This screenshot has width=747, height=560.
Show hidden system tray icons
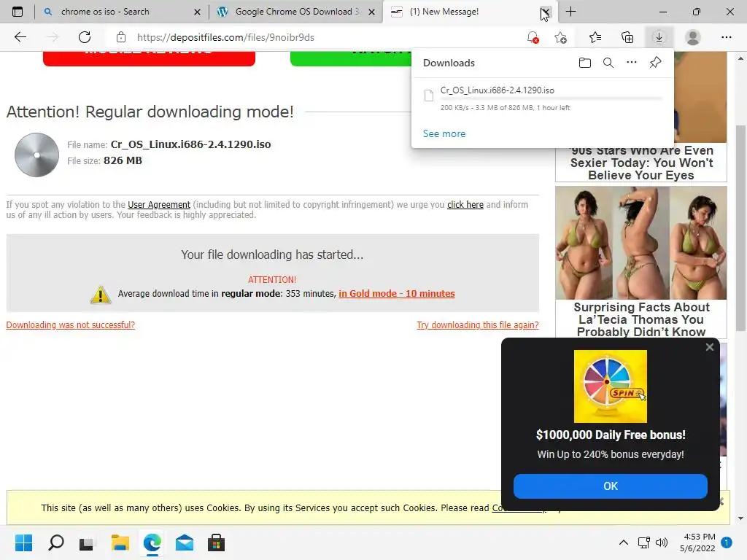pyautogui.click(x=623, y=542)
